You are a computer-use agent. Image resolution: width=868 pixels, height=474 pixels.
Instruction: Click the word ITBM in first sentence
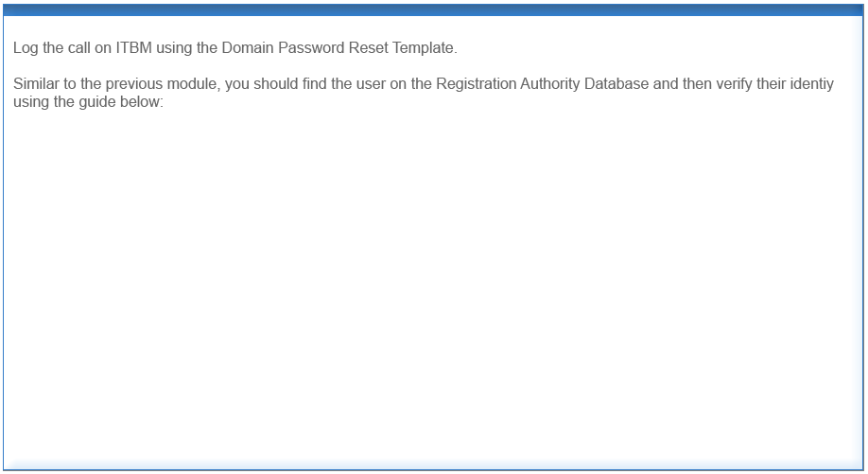133,47
